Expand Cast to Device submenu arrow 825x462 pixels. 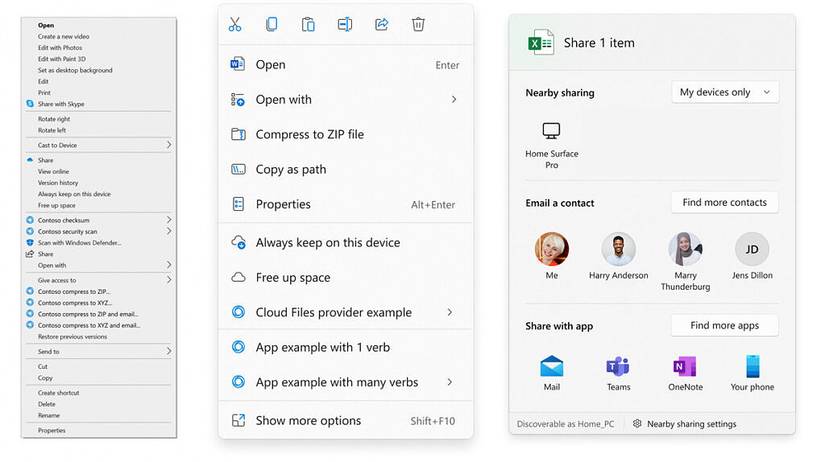pos(169,145)
